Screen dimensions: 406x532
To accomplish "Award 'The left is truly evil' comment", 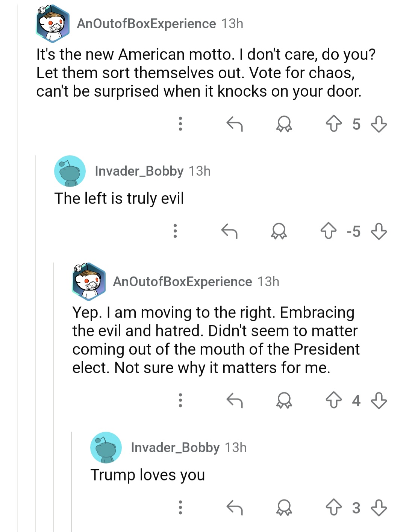I will (279, 231).
